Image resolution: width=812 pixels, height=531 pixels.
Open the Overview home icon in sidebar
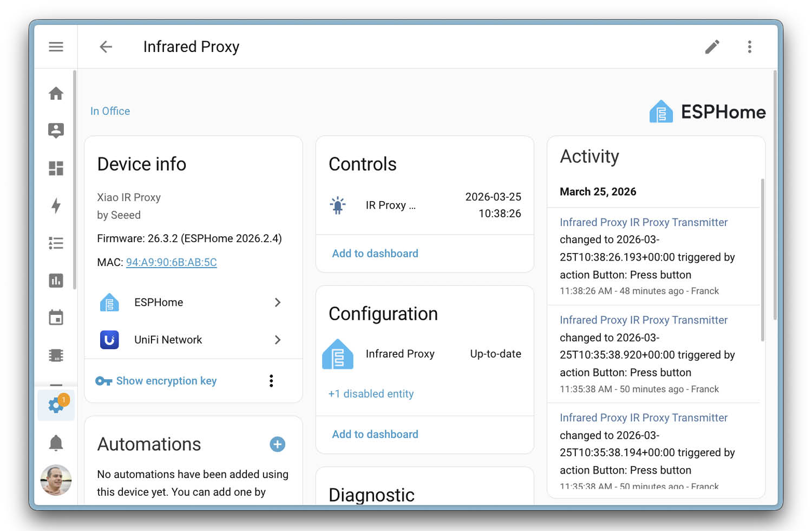(56, 93)
